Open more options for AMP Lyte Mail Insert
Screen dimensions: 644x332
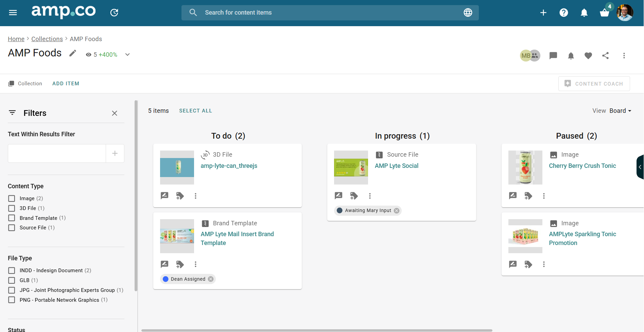(195, 264)
